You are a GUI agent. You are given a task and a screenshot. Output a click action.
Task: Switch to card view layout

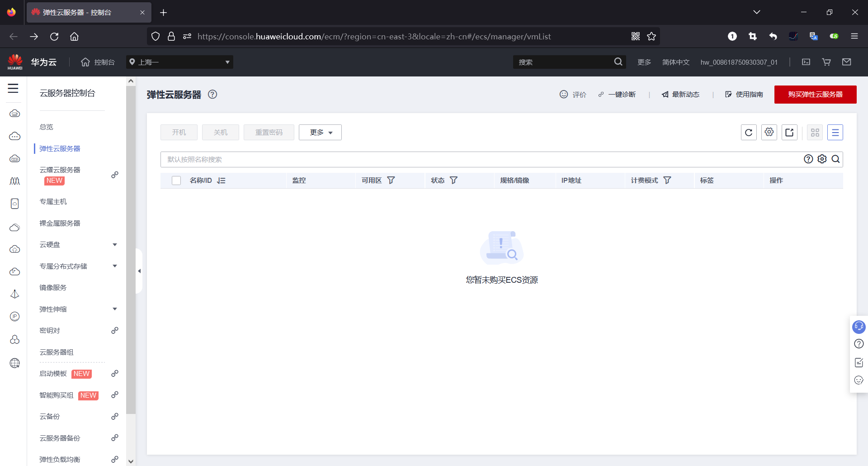pyautogui.click(x=815, y=132)
